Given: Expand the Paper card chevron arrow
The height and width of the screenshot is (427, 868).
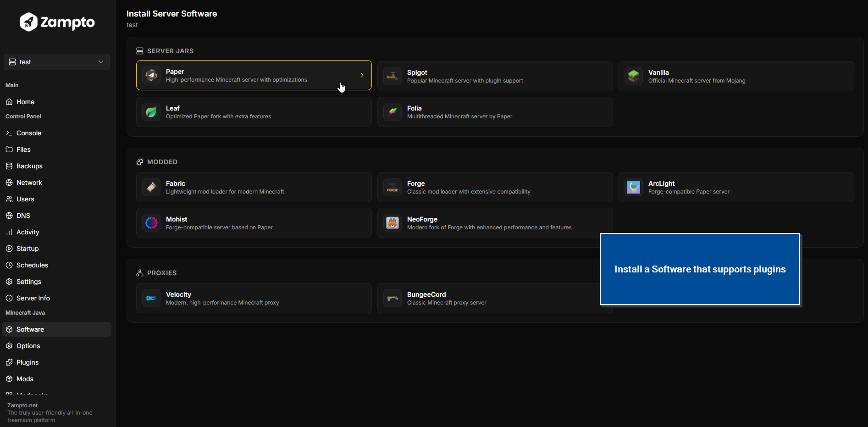Looking at the screenshot, I should point(362,75).
